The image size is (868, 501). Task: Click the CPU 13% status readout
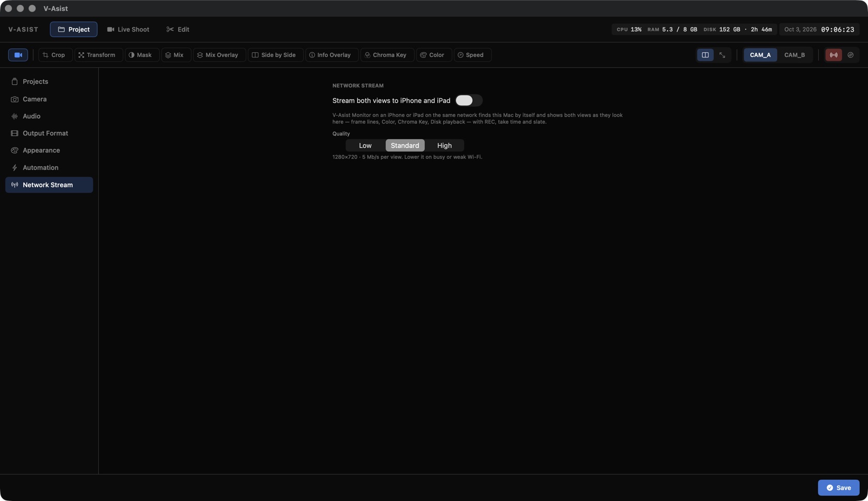[629, 29]
